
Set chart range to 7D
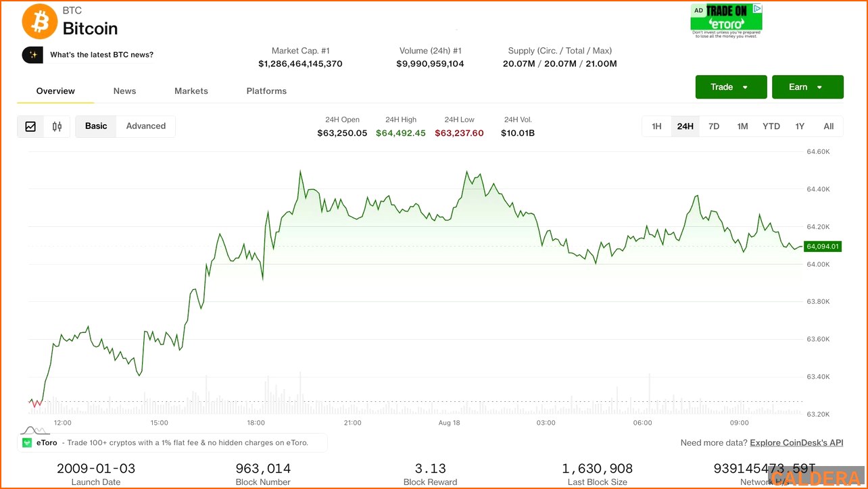point(714,126)
